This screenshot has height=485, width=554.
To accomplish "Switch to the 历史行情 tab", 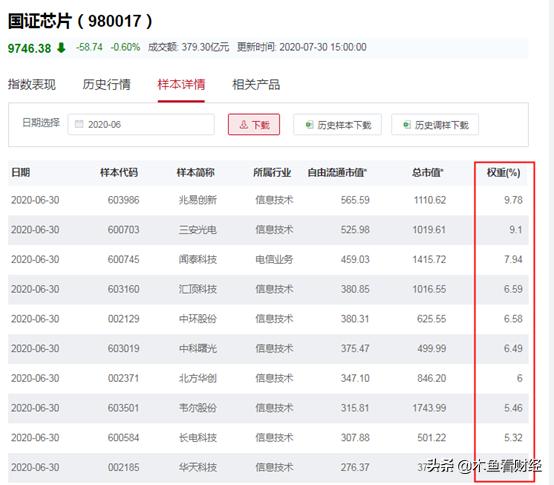I will pyautogui.click(x=106, y=84).
